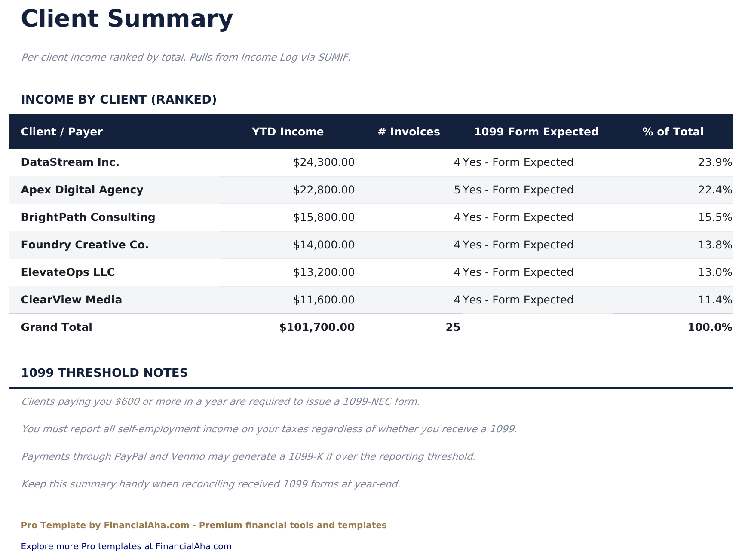Select the DataStream Inc. row
The image size is (742, 560).
70,162
